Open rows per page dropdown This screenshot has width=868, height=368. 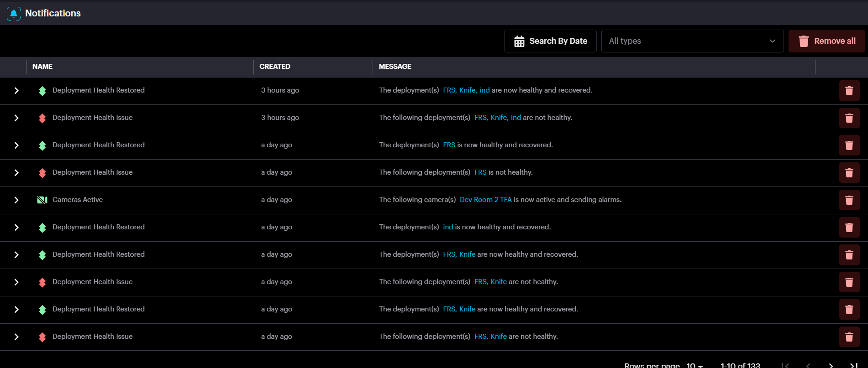point(694,365)
